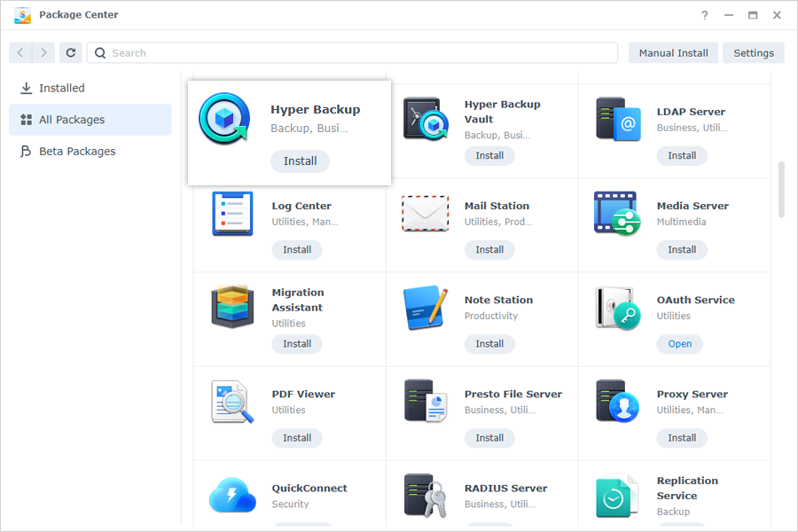Viewport: 798px width, 532px height.
Task: Install Note Station
Action: point(489,344)
